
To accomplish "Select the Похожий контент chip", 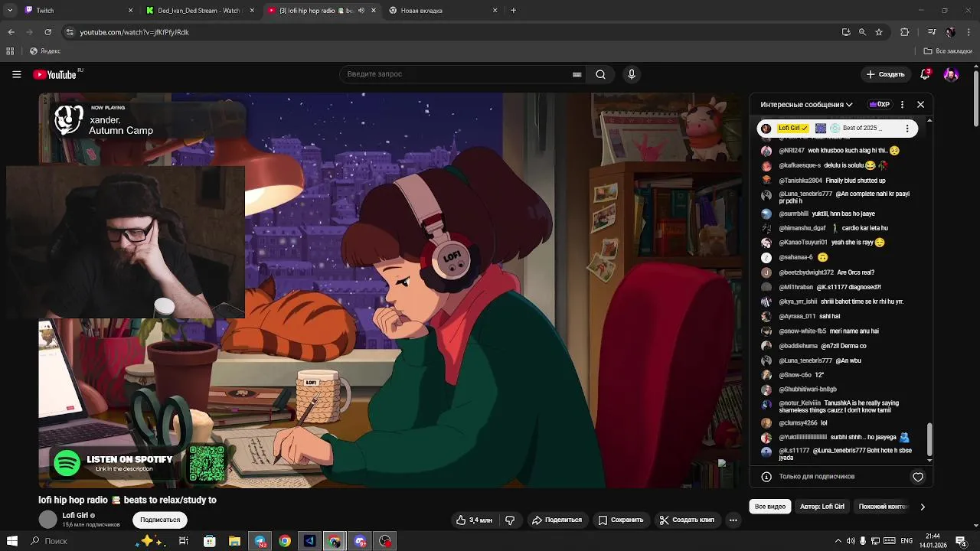I will click(x=883, y=507).
